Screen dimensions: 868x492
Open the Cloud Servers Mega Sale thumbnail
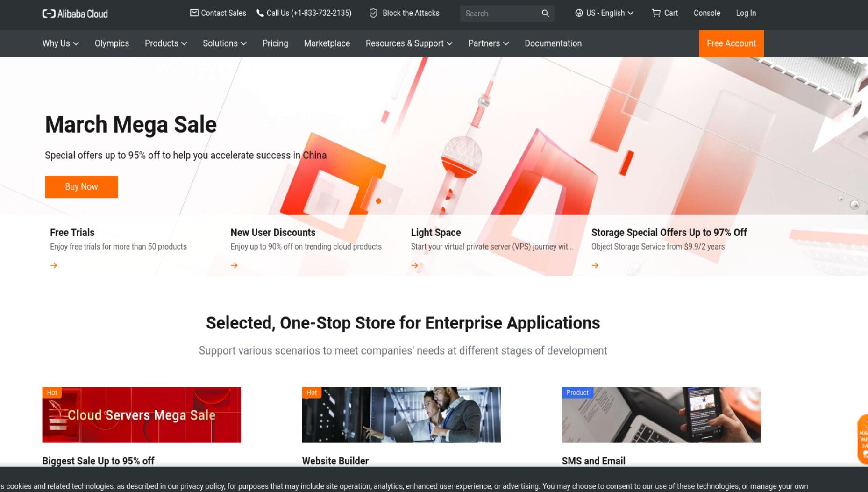click(142, 415)
